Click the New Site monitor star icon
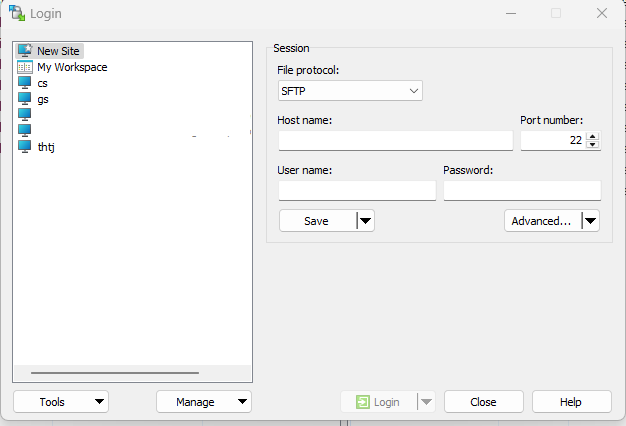 click(25, 51)
